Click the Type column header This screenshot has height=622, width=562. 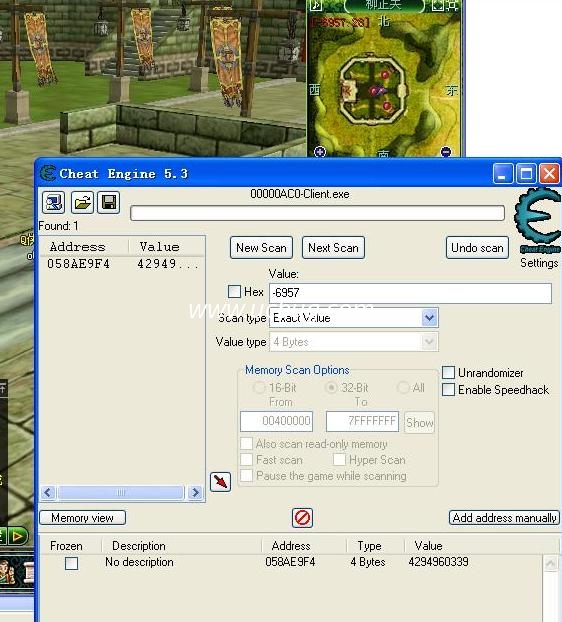[369, 546]
